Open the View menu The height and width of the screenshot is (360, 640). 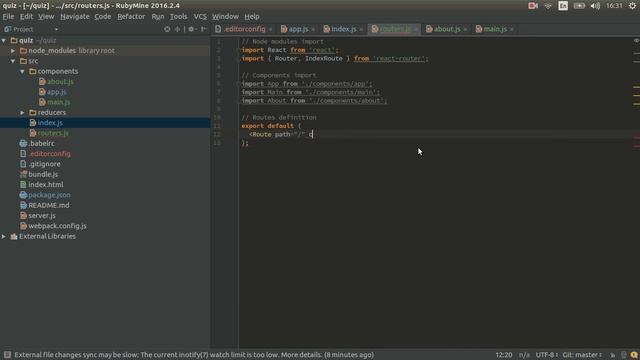(46, 17)
